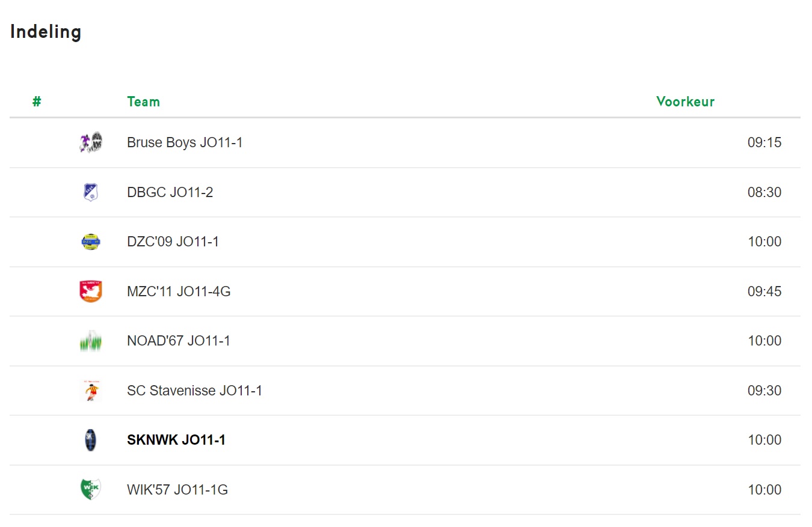This screenshot has height=527, width=812.
Task: Click the SC Stavenisse club logo
Action: pos(90,391)
